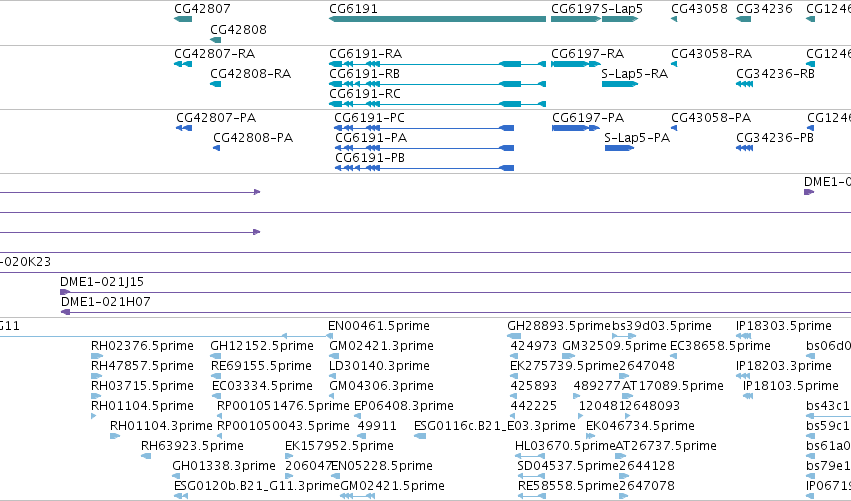Open the EK275739.5prime EST label
The image size is (851, 501).
click(x=564, y=366)
